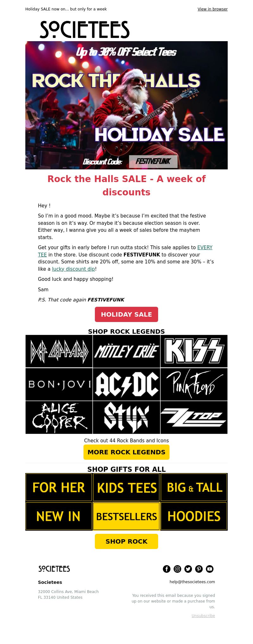Follow the lucky discount dip link
The image size is (253, 644).
tap(73, 269)
